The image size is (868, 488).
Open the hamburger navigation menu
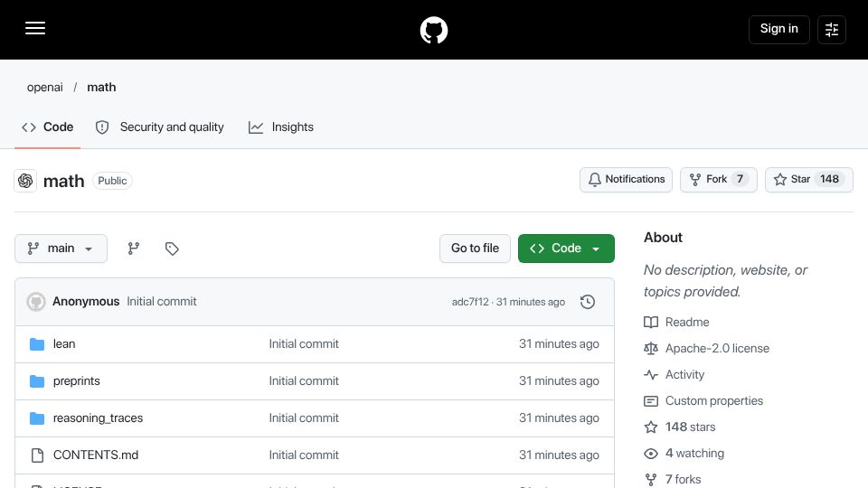click(35, 28)
